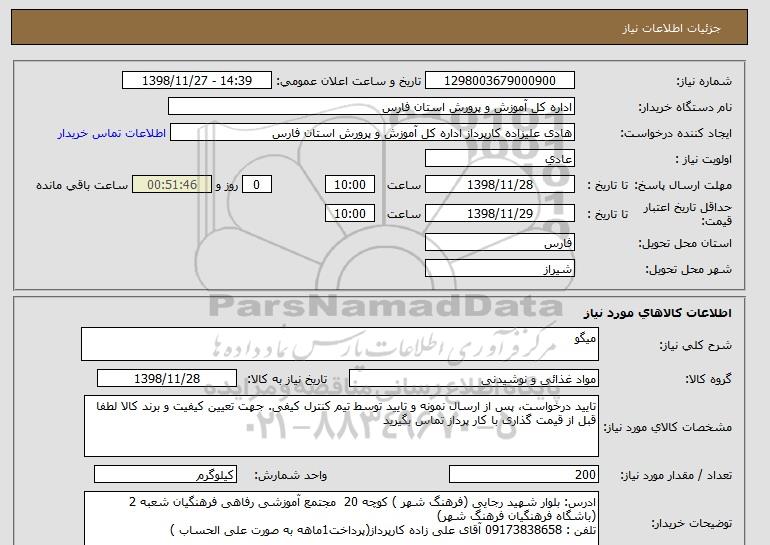
Task: Click the response deadline time 10:00 field
Action: pyautogui.click(x=350, y=185)
